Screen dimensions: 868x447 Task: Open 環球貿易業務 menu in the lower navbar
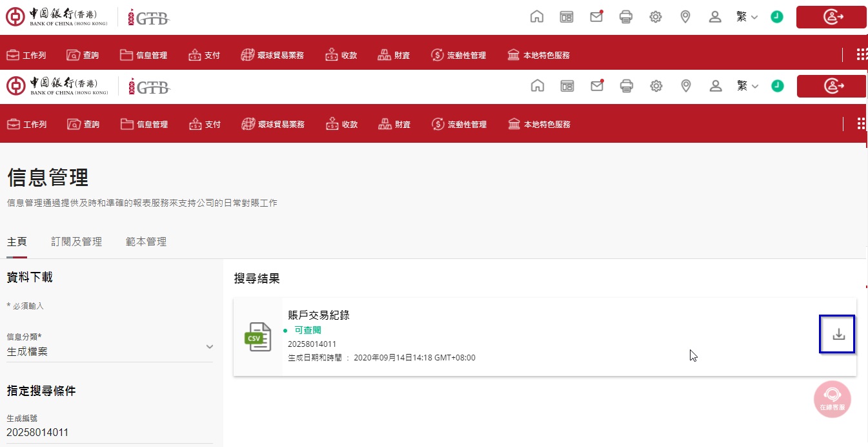pyautogui.click(x=273, y=125)
